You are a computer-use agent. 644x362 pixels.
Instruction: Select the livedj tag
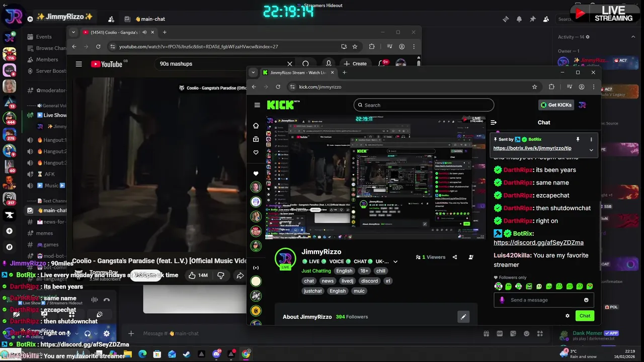tap(347, 281)
